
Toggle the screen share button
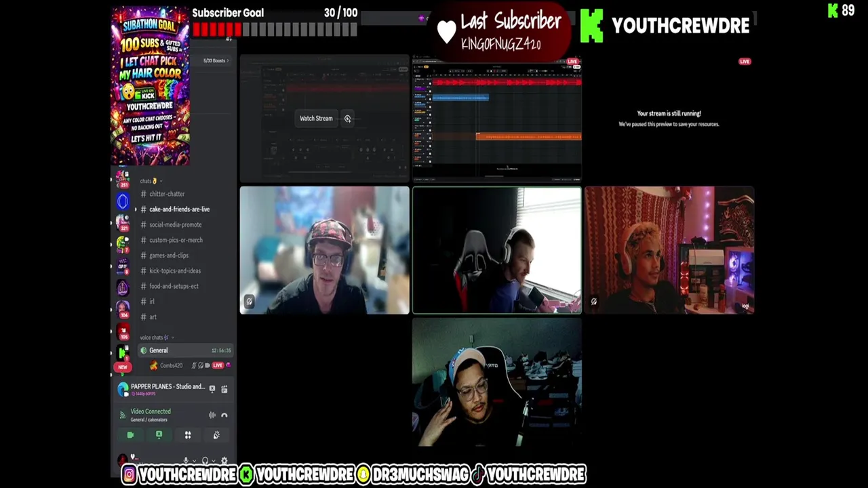[x=159, y=435]
